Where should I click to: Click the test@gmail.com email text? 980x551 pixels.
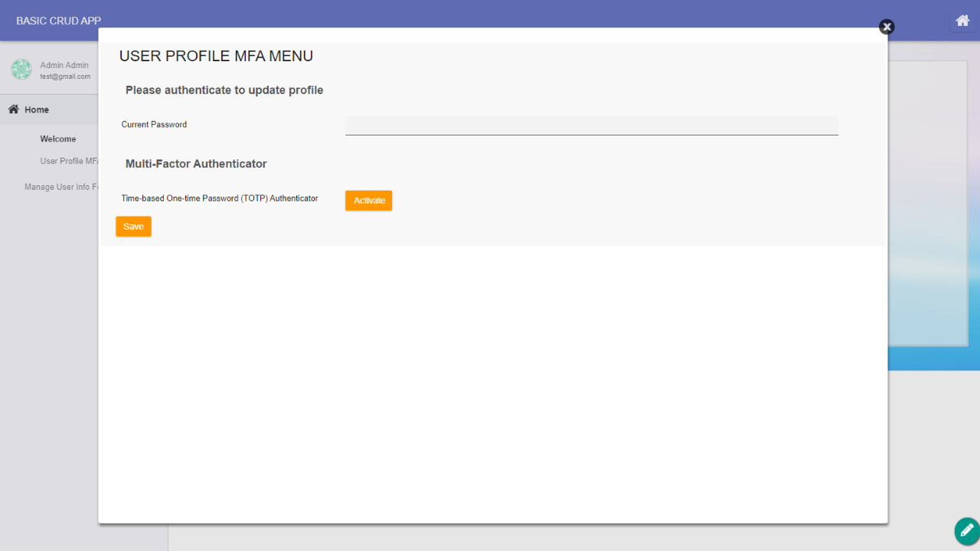point(65,77)
